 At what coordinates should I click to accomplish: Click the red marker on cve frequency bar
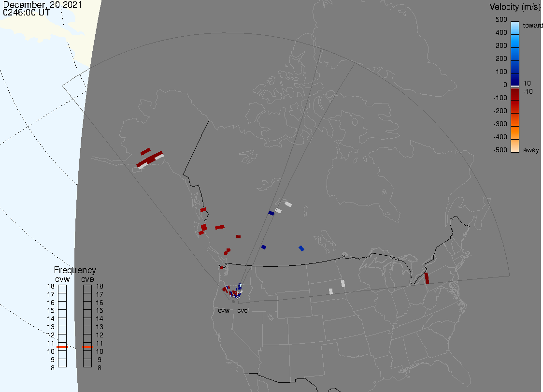pos(87,347)
